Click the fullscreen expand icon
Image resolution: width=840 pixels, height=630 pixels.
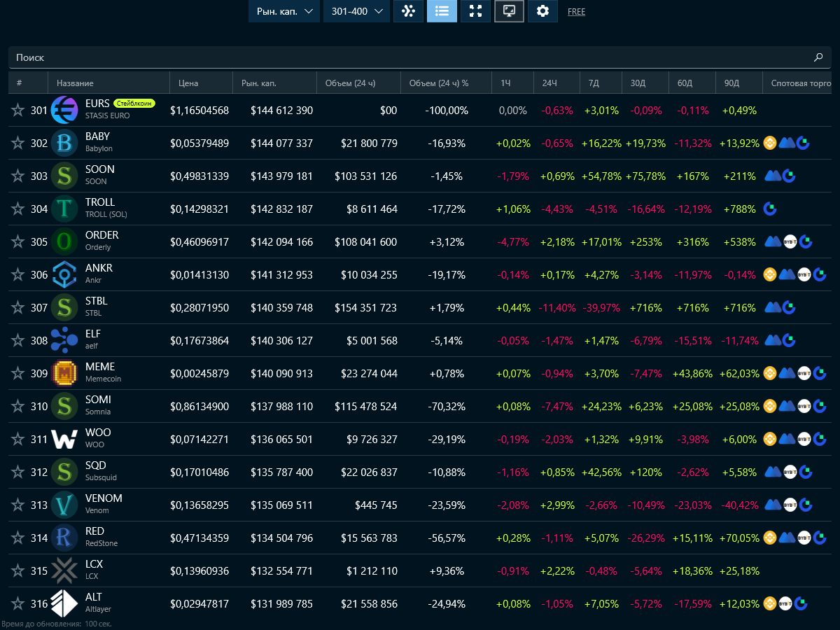475,11
